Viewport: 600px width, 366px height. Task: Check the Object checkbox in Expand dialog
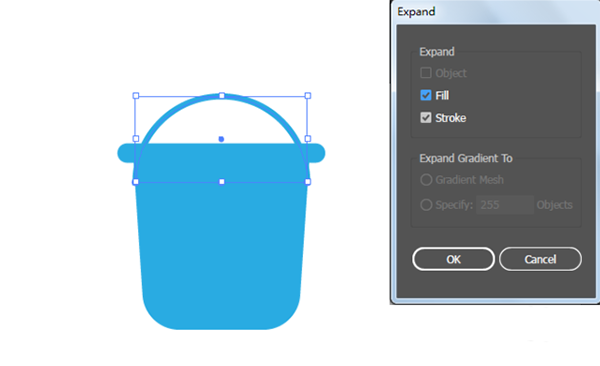click(426, 73)
